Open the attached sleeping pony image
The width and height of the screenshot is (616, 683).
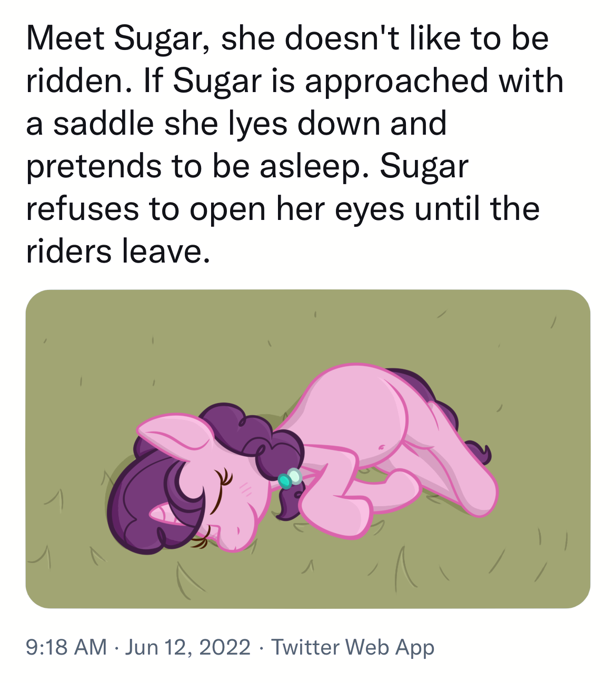click(308, 449)
